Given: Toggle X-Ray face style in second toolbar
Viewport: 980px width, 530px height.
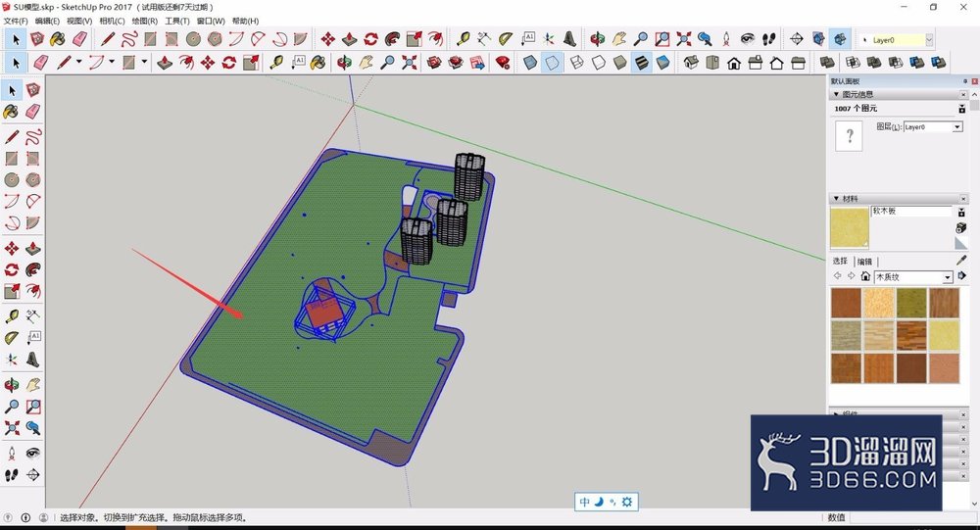Looking at the screenshot, I should [530, 63].
